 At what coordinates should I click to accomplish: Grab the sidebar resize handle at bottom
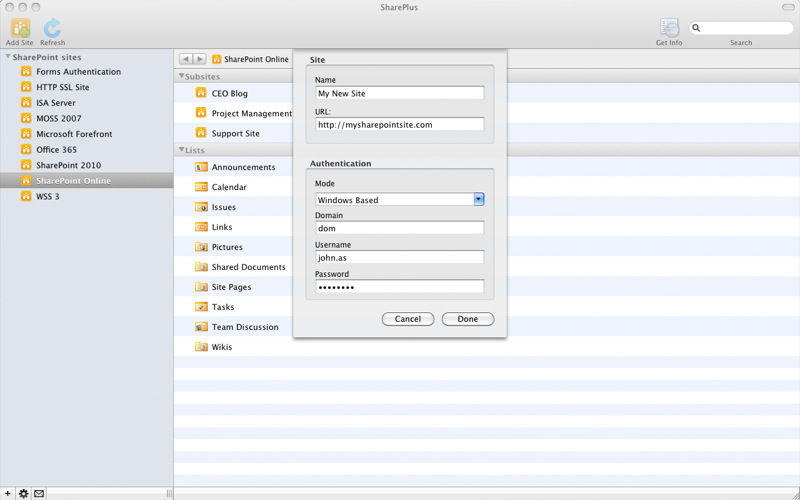(169, 493)
